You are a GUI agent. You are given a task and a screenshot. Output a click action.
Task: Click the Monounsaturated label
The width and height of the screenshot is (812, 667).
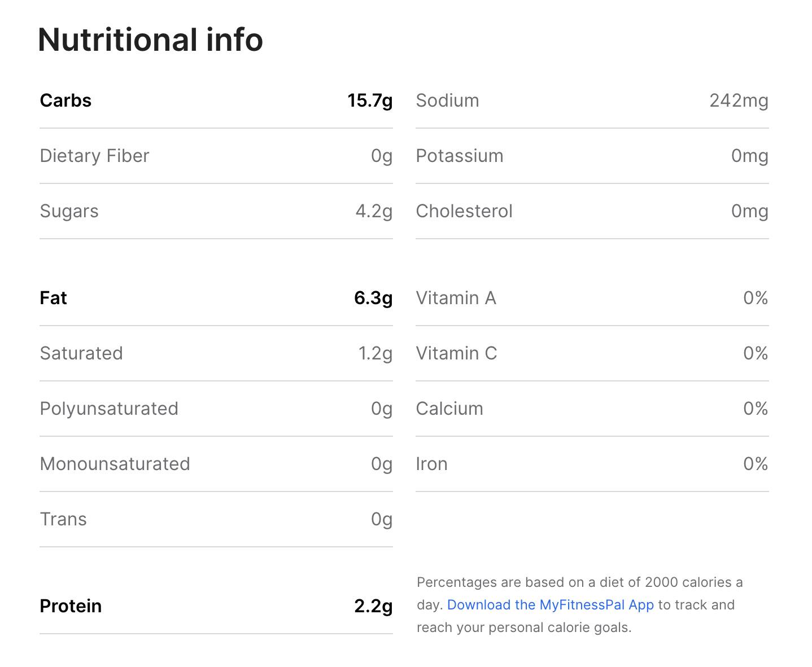[115, 464]
